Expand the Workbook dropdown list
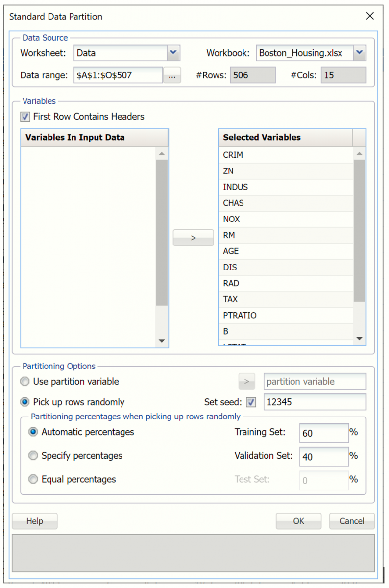This screenshot has height=588, width=389. 359,53
